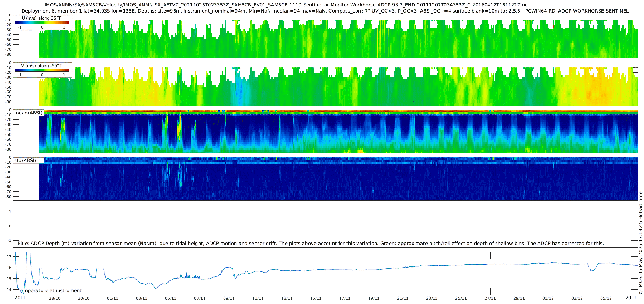Select the NetCDF file path title
Image resolution: width=644 pixels, height=304 pixels.
tap(286, 5)
